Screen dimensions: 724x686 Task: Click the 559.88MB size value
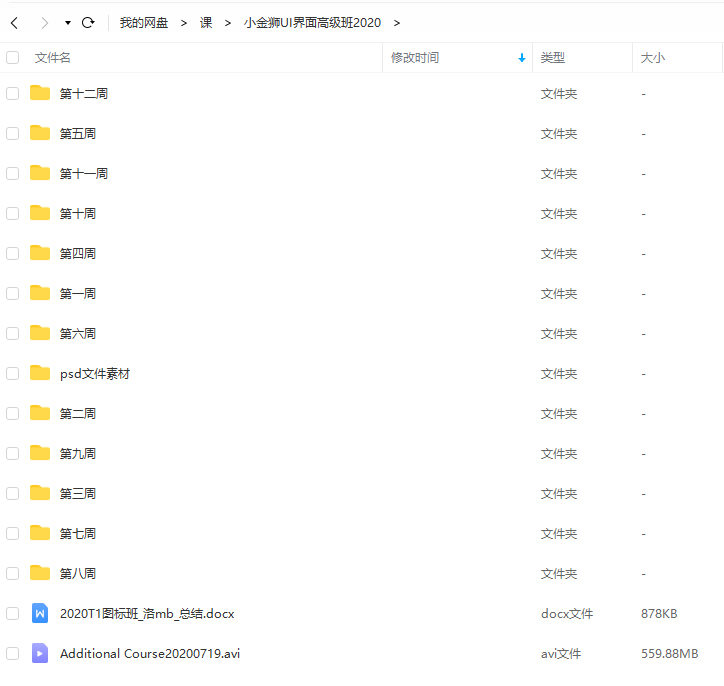coord(670,654)
